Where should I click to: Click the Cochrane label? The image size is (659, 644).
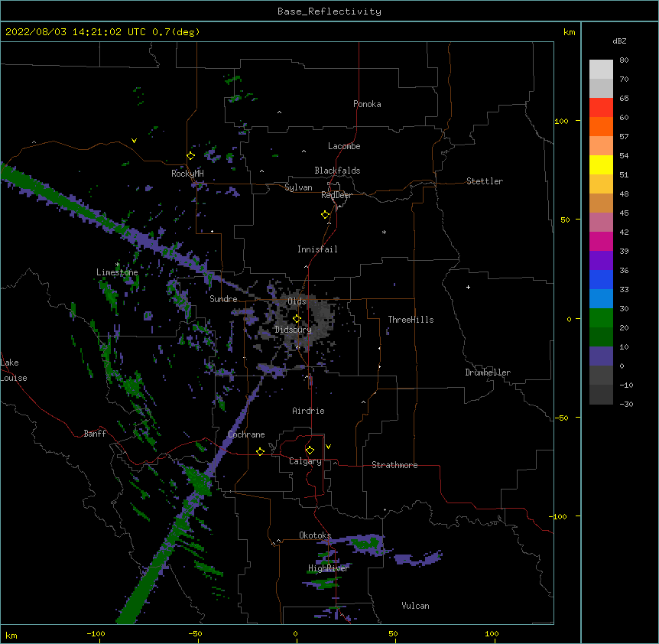pyautogui.click(x=246, y=434)
